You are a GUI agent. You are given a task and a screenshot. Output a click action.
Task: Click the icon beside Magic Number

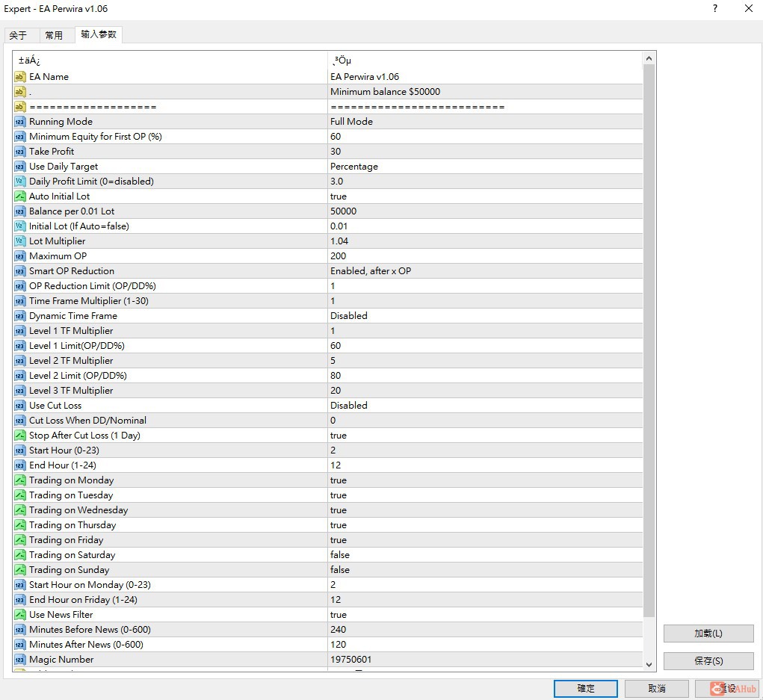click(x=19, y=660)
